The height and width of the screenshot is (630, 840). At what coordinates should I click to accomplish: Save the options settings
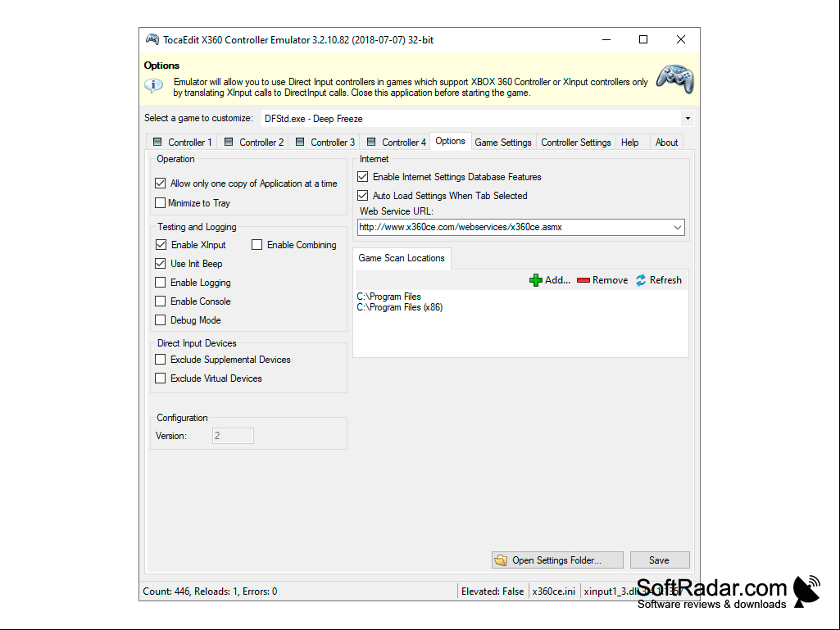coord(660,560)
